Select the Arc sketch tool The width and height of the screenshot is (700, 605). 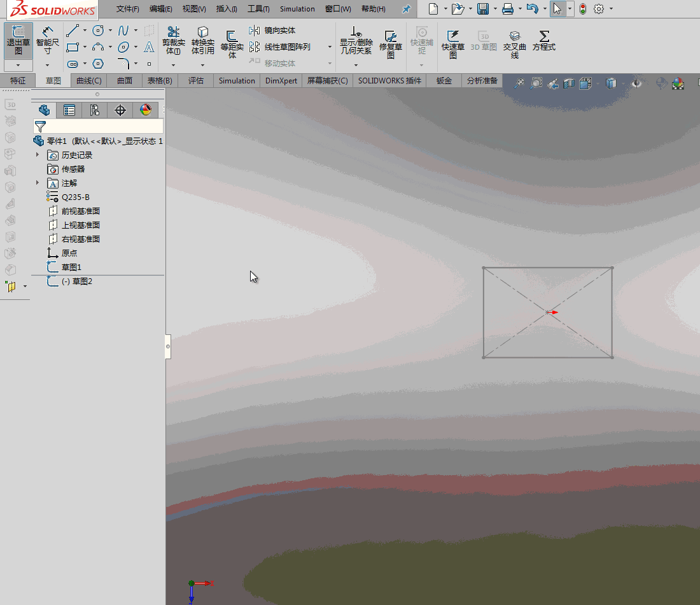tap(98, 47)
